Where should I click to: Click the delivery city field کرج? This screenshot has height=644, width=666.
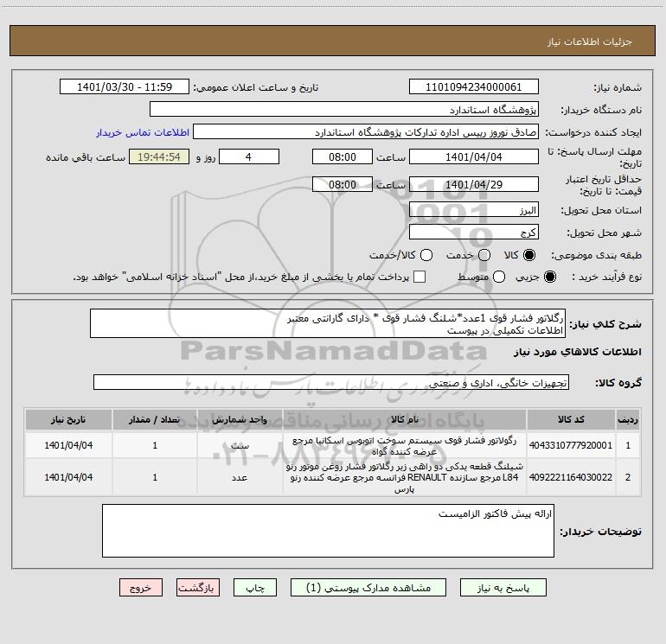click(474, 233)
